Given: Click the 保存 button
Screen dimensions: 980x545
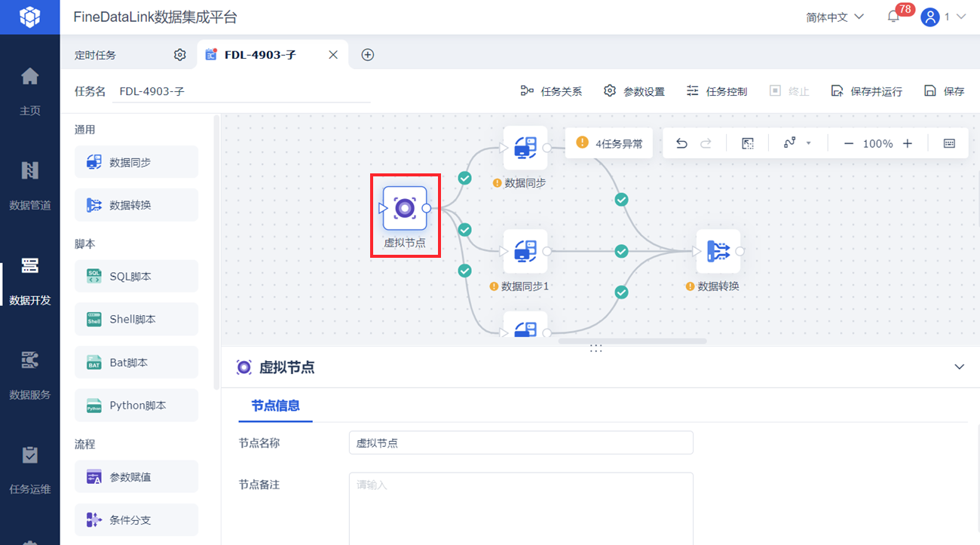Looking at the screenshot, I should pyautogui.click(x=944, y=91).
